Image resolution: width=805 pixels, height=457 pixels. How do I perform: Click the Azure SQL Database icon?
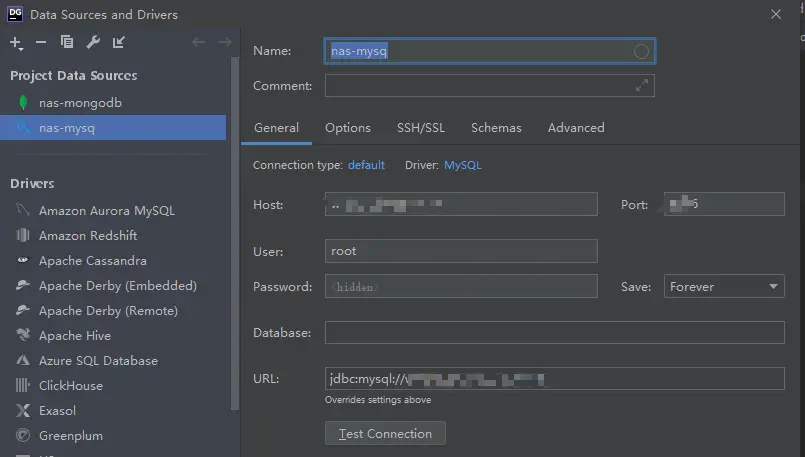point(23,360)
